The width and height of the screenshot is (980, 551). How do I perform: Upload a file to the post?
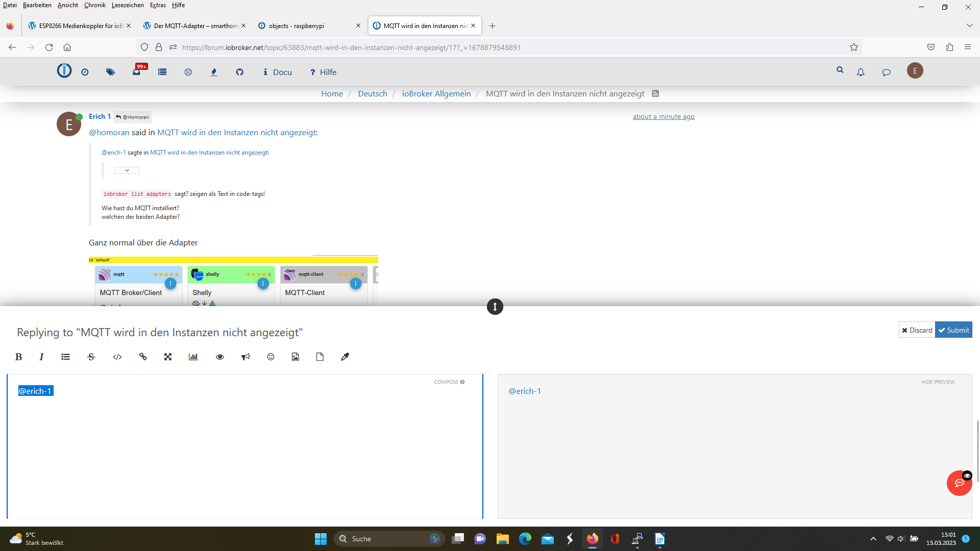pyautogui.click(x=320, y=357)
